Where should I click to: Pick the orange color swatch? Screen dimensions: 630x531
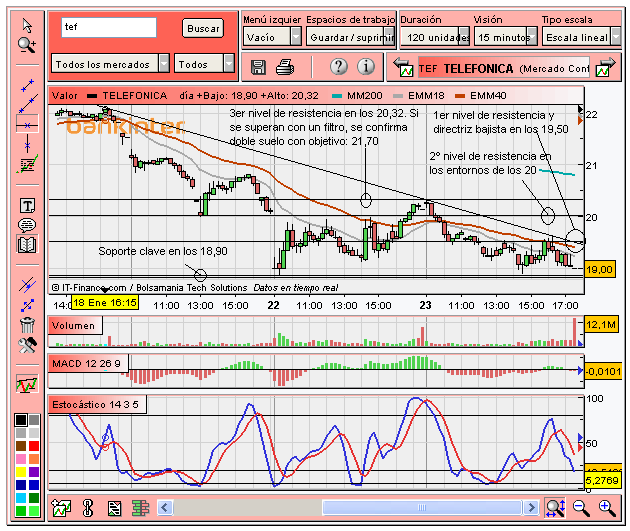coord(34,459)
